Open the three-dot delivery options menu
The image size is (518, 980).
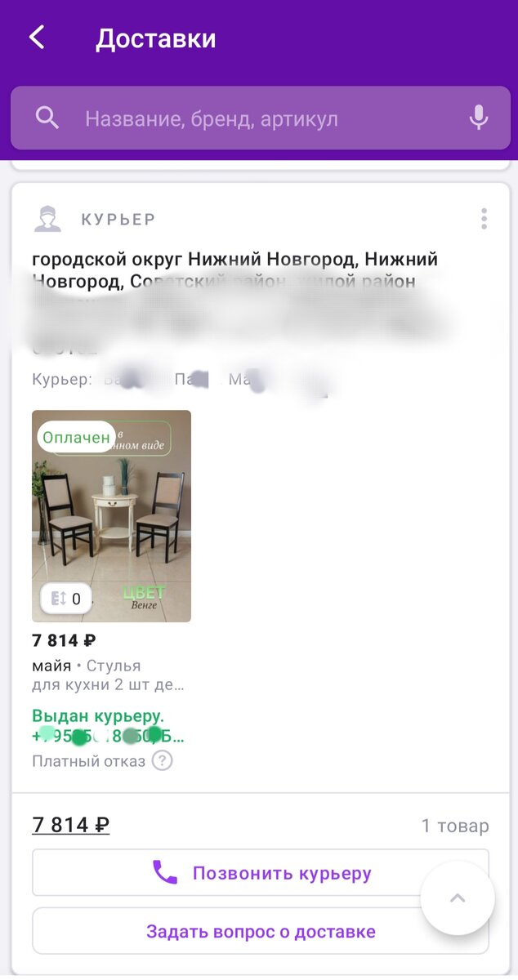[485, 219]
